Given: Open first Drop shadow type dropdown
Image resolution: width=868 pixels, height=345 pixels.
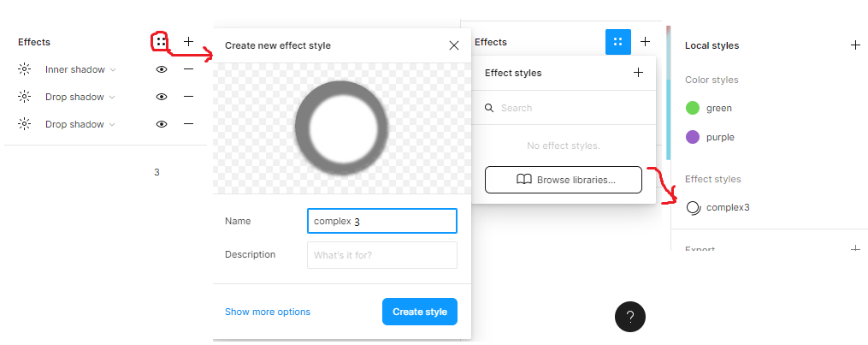Looking at the screenshot, I should (x=80, y=97).
